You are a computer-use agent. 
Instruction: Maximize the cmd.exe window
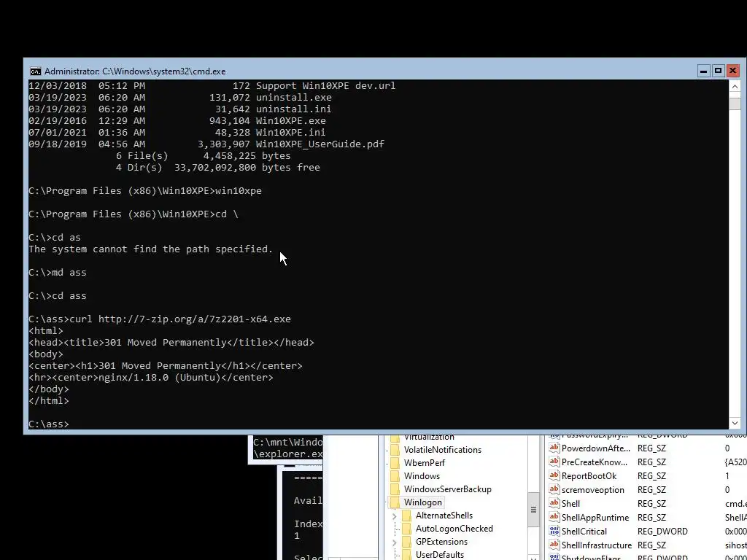(x=718, y=71)
